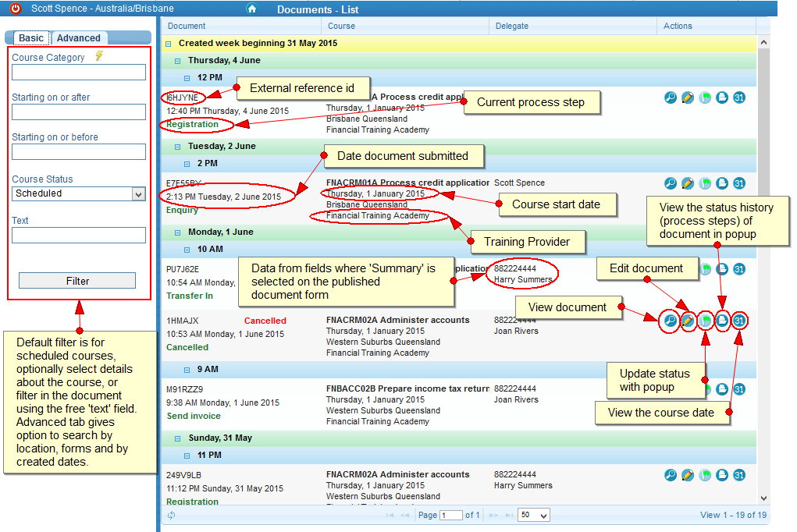Click the 'Starting on or after' field
Image resolution: width=797 pixels, height=532 pixels.
pyautogui.click(x=79, y=112)
